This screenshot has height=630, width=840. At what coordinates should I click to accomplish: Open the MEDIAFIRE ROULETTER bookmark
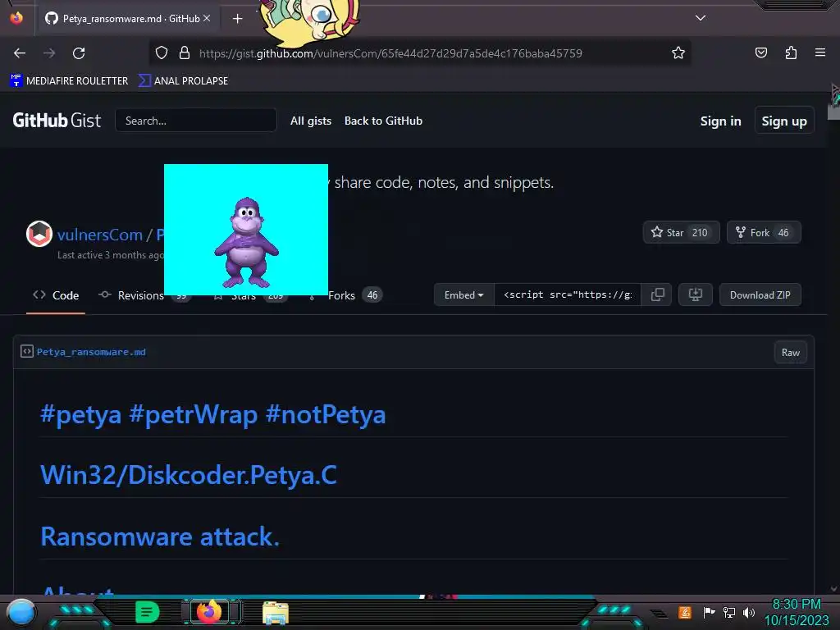[x=69, y=81]
